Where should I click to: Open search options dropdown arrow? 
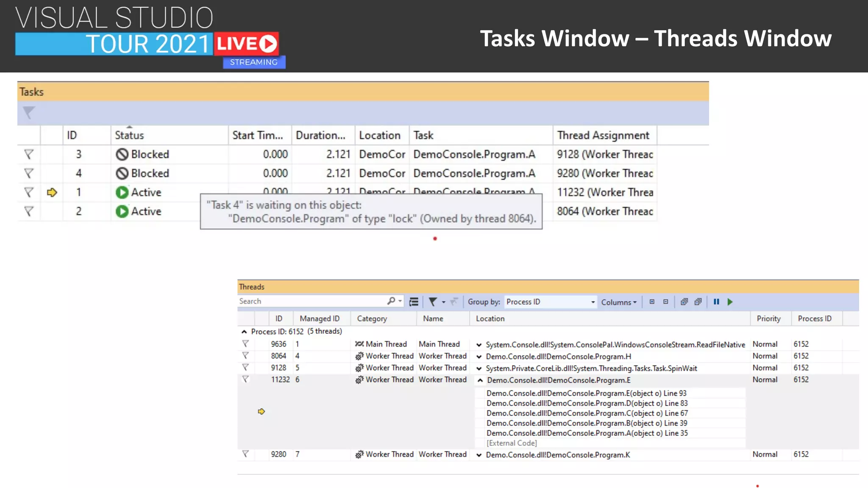click(400, 301)
